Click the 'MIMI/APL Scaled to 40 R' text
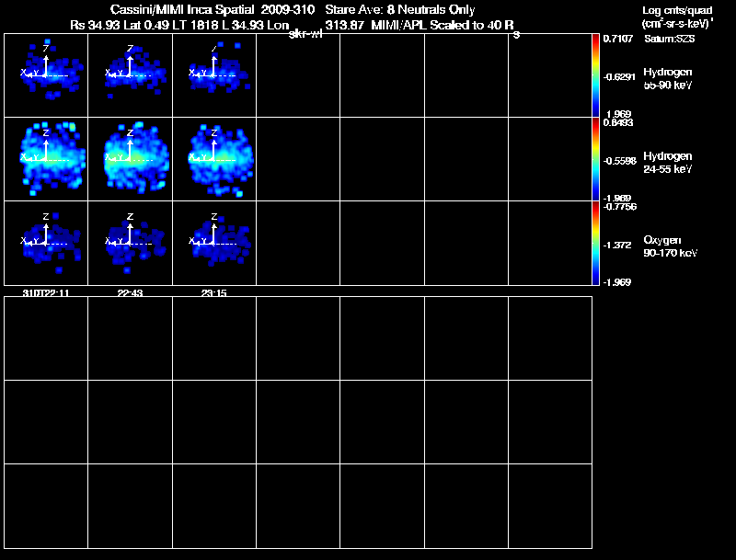This screenshot has width=736, height=560. (443, 25)
